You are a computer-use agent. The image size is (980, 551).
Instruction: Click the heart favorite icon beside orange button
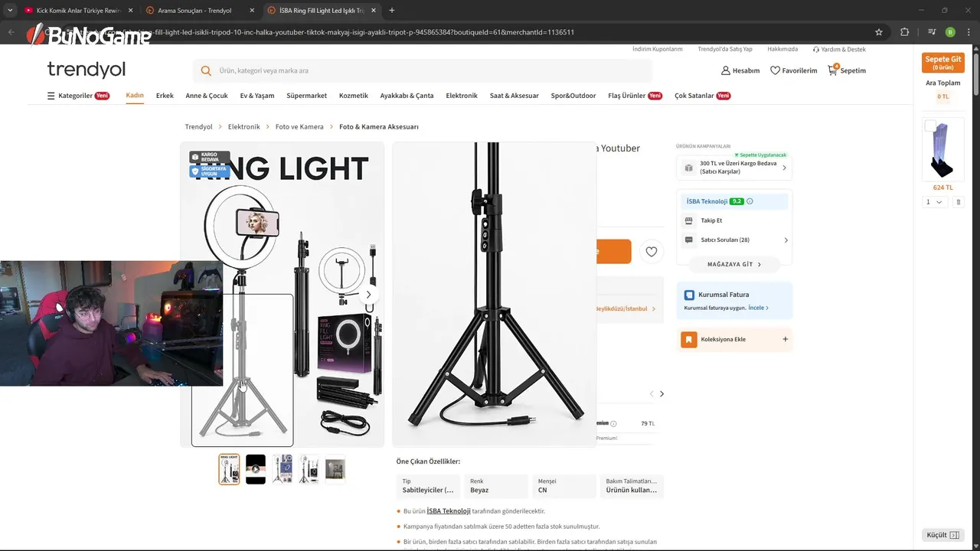tap(651, 251)
